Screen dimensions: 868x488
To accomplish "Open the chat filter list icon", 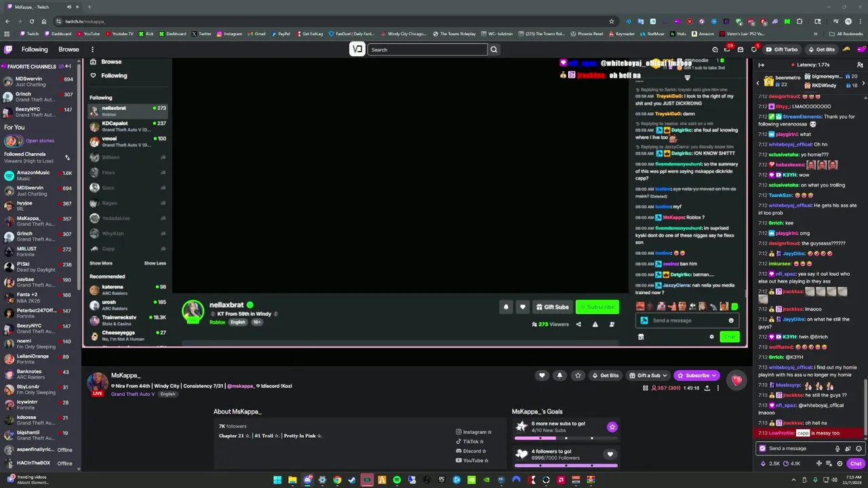I will (829, 464).
